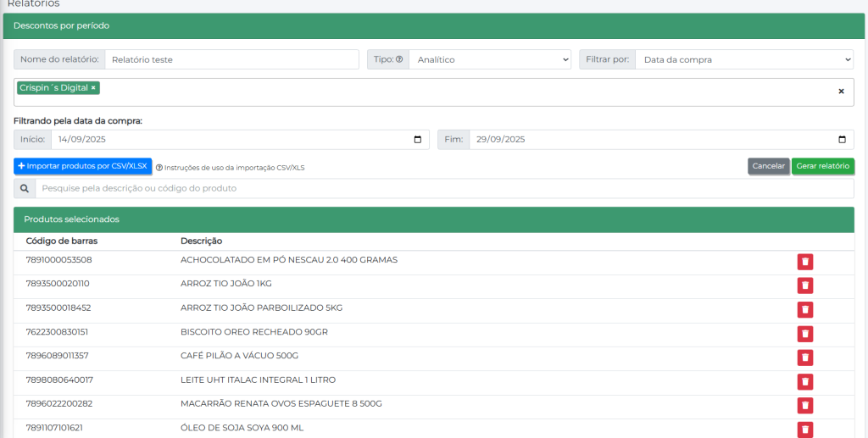Open calendar picker in Início date field
This screenshot has width=868, height=438.
coord(418,140)
